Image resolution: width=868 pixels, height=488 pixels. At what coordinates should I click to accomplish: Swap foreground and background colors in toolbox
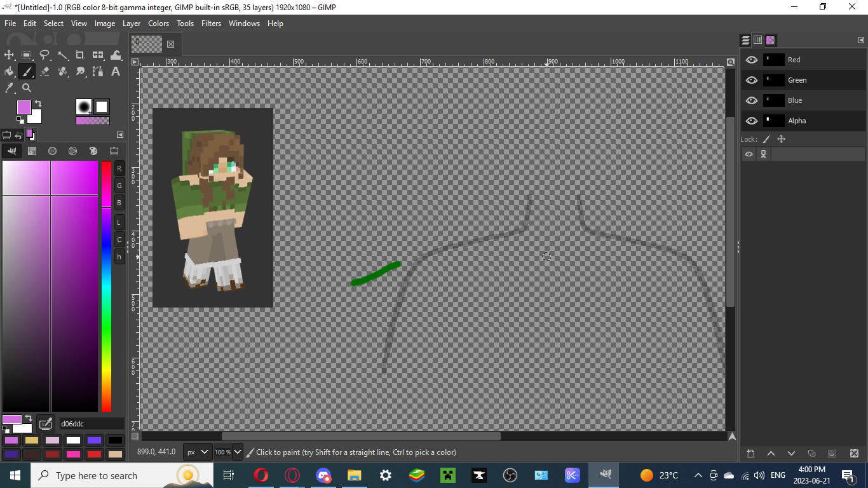click(x=38, y=103)
